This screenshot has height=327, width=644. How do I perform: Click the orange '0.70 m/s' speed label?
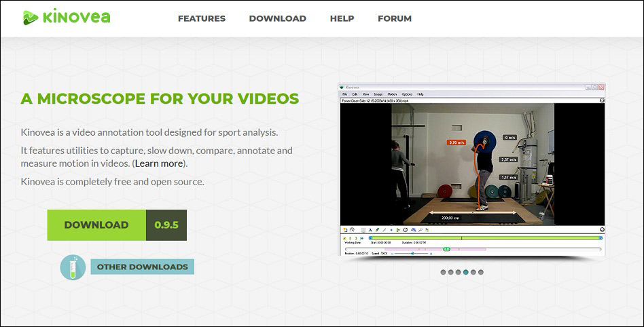(456, 142)
